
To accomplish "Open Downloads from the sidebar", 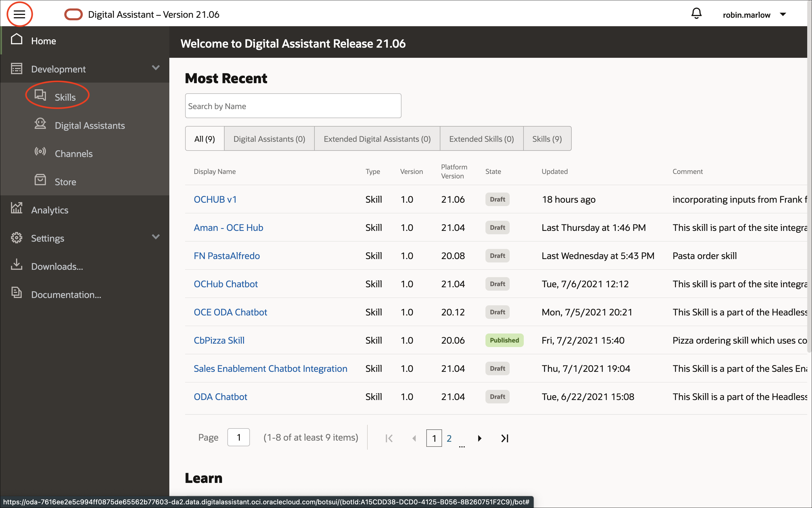I will click(x=56, y=266).
